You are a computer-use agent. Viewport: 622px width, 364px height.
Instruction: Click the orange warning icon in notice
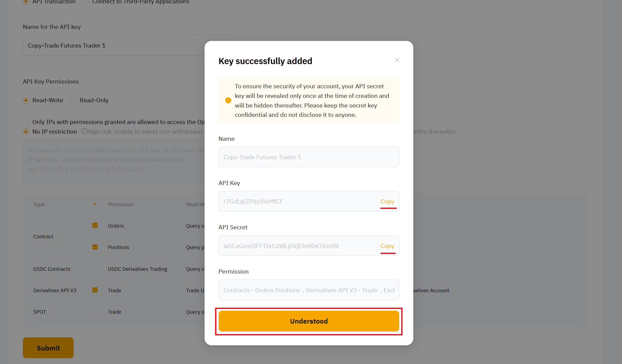pyautogui.click(x=228, y=100)
